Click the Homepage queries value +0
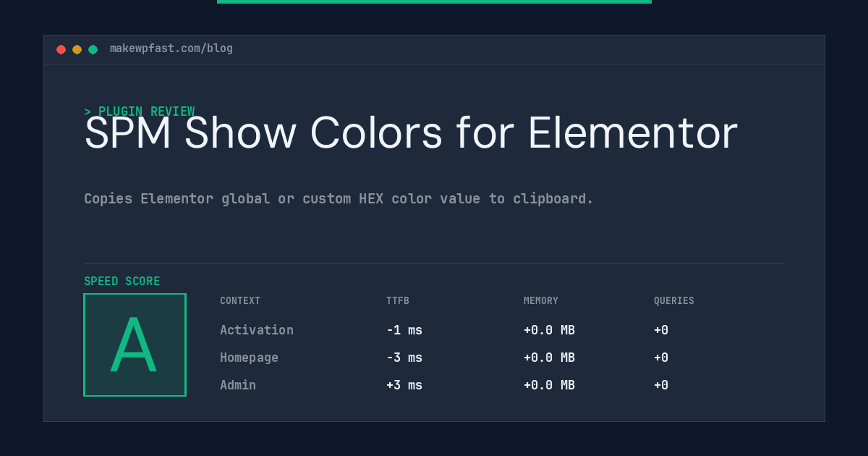 point(661,358)
